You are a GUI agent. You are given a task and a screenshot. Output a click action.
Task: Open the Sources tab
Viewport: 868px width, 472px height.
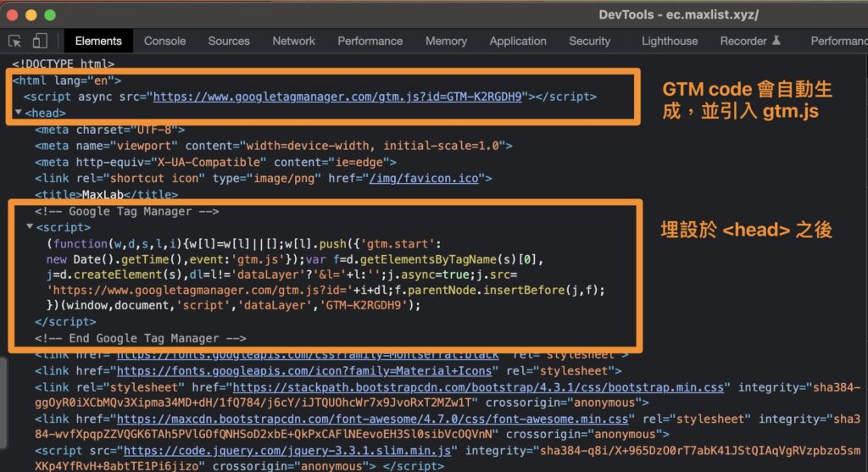click(229, 41)
